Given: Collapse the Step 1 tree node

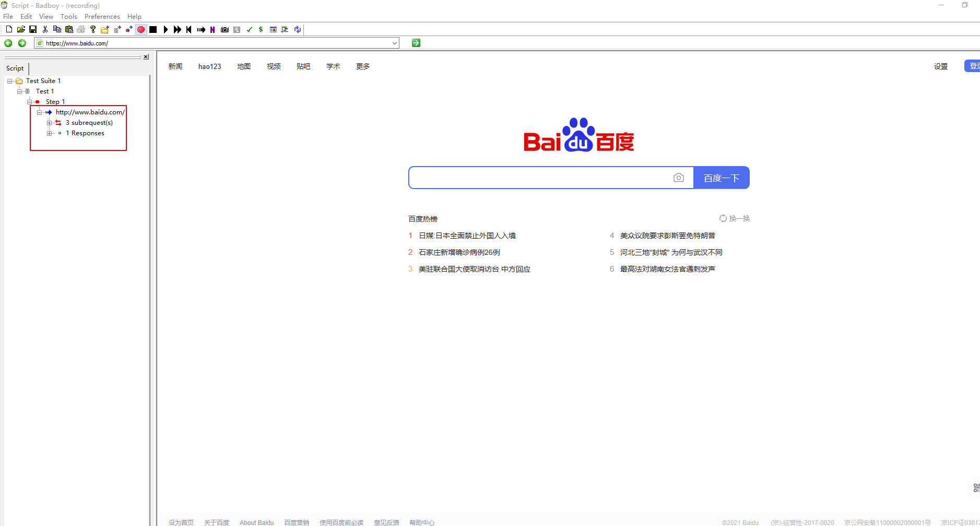Looking at the screenshot, I should 29,102.
